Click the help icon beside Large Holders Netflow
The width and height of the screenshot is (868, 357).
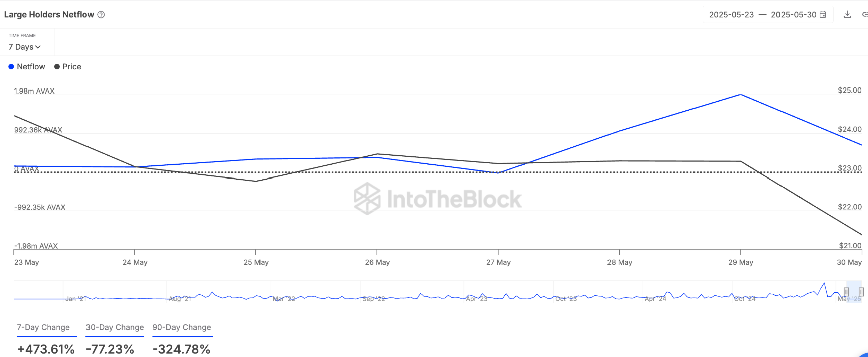[x=101, y=15]
